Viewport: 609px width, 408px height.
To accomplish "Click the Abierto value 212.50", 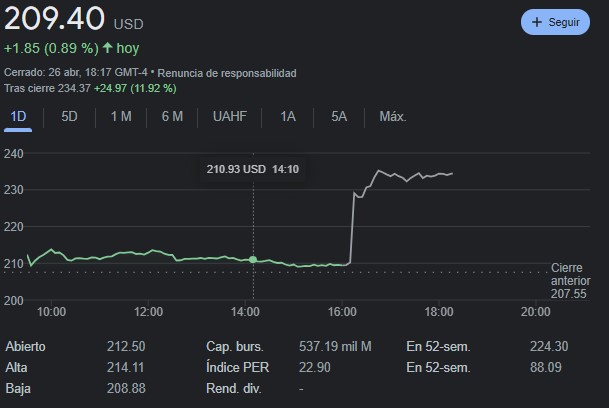I will coord(126,346).
